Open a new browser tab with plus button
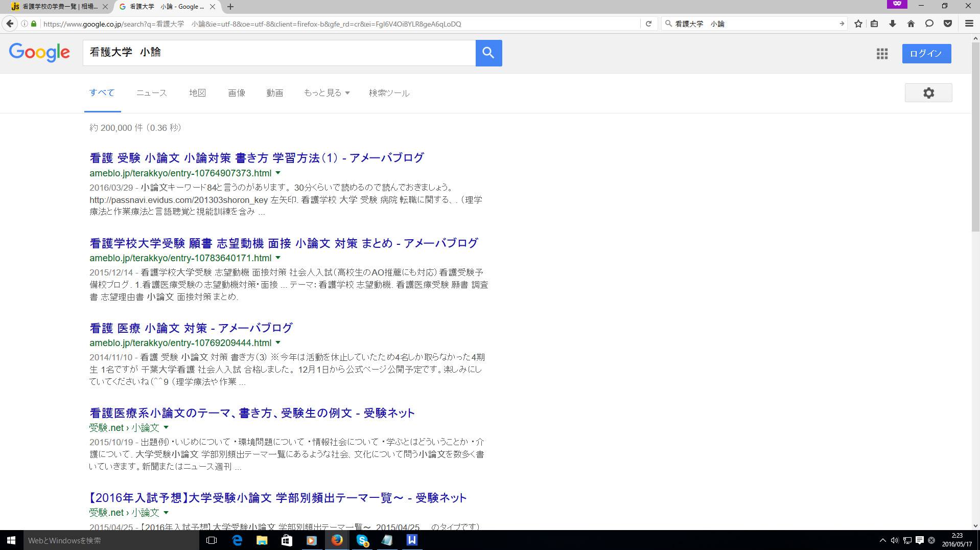980x550 pixels. [x=230, y=7]
